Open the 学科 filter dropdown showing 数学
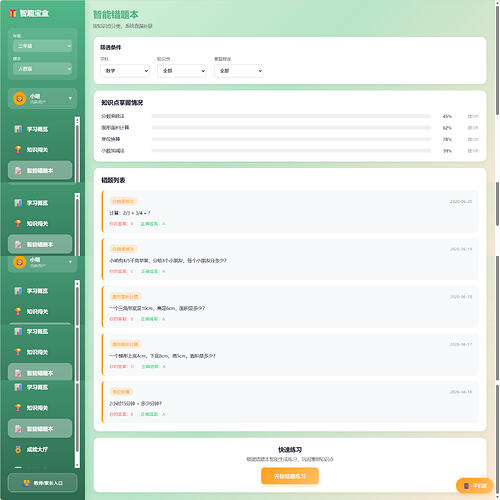Viewport: 500px width, 500px height. pyautogui.click(x=125, y=71)
